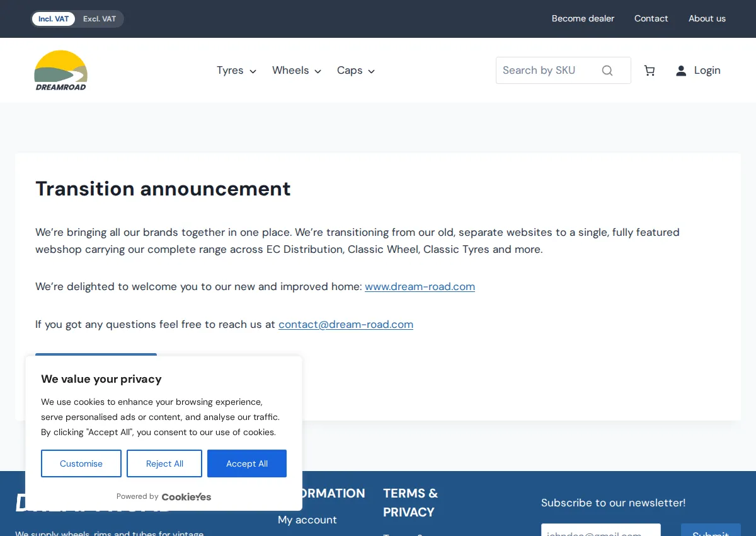Click the TERMS & PRIVACY footer heading

(410, 503)
